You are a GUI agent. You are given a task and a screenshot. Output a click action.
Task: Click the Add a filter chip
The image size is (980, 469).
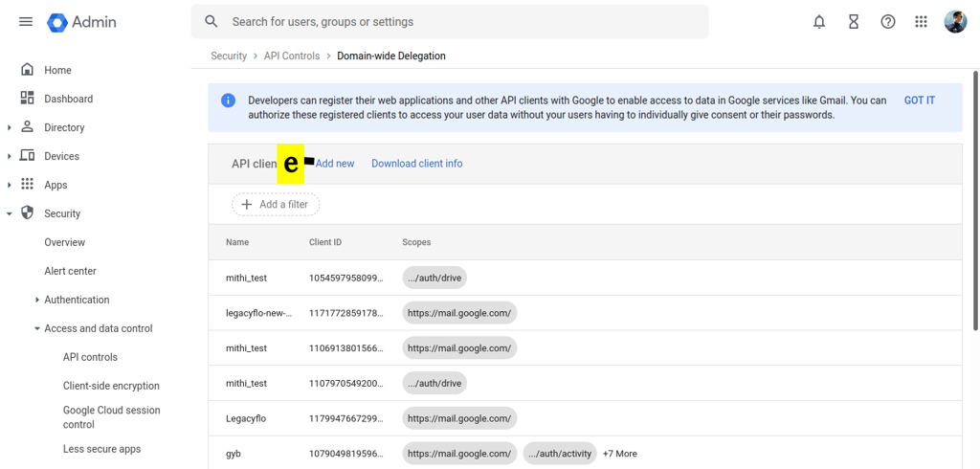(x=276, y=205)
